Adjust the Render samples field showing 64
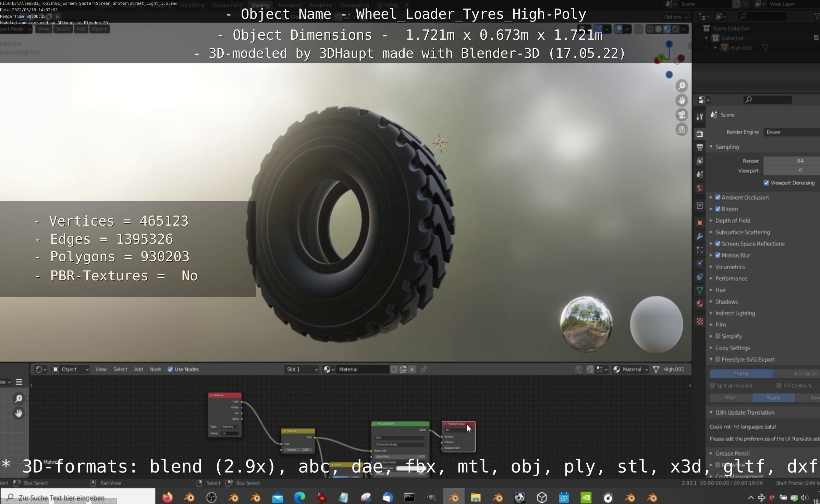This screenshot has height=504, width=820. click(x=792, y=161)
